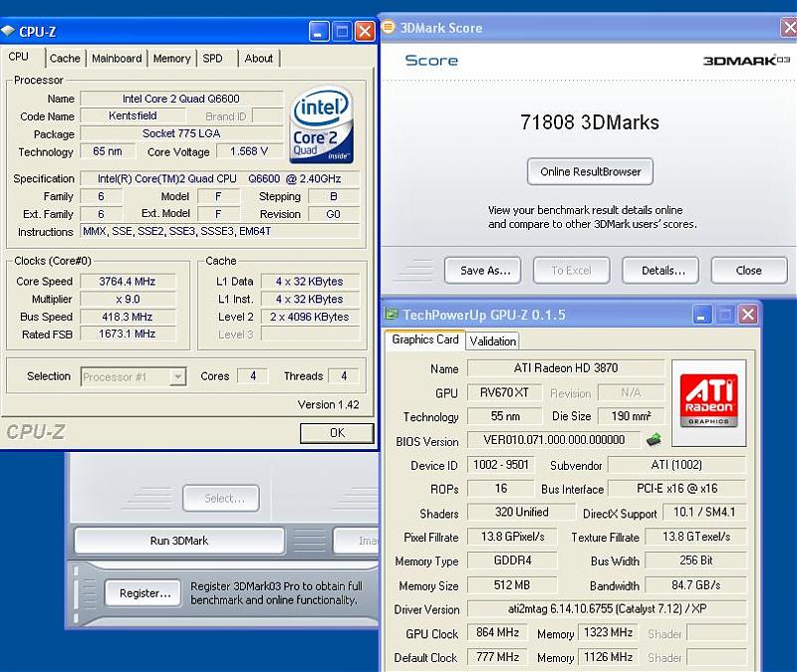Click OK in the CPU-Z window
797x672 pixels.
[x=337, y=433]
